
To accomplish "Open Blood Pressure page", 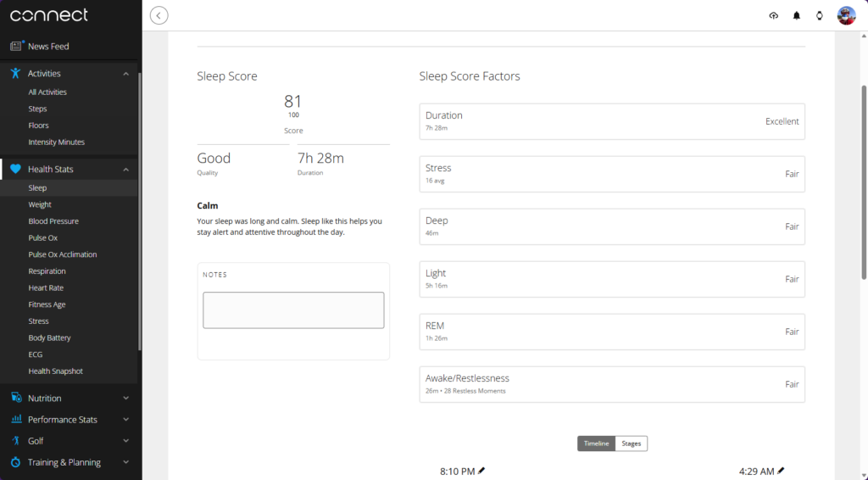I will [x=53, y=220].
